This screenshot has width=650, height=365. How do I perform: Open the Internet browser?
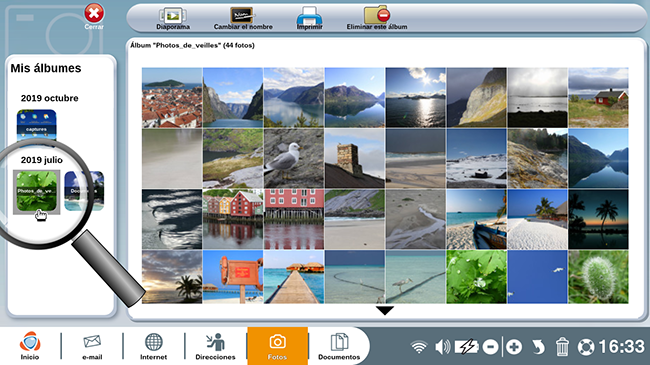pyautogui.click(x=153, y=346)
